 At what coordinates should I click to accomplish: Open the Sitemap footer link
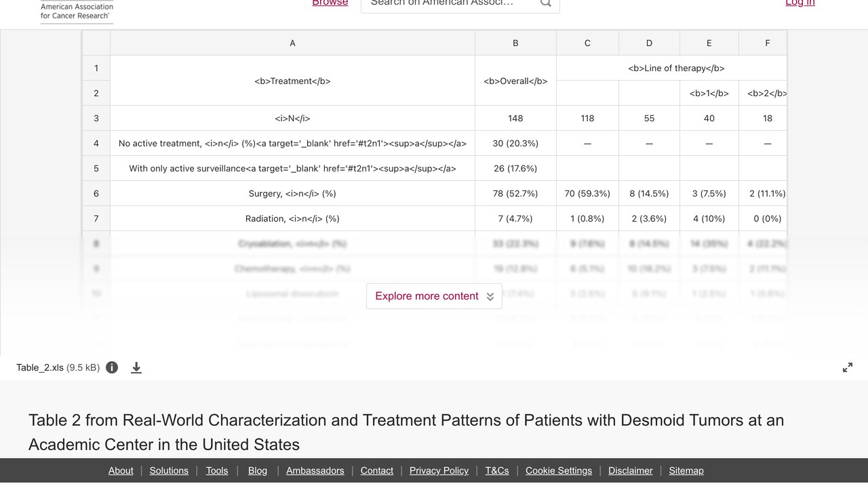(686, 470)
